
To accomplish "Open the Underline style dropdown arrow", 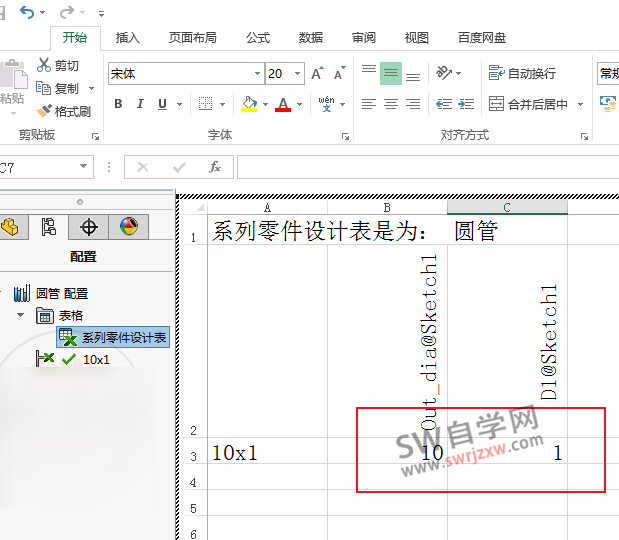I will coord(180,105).
